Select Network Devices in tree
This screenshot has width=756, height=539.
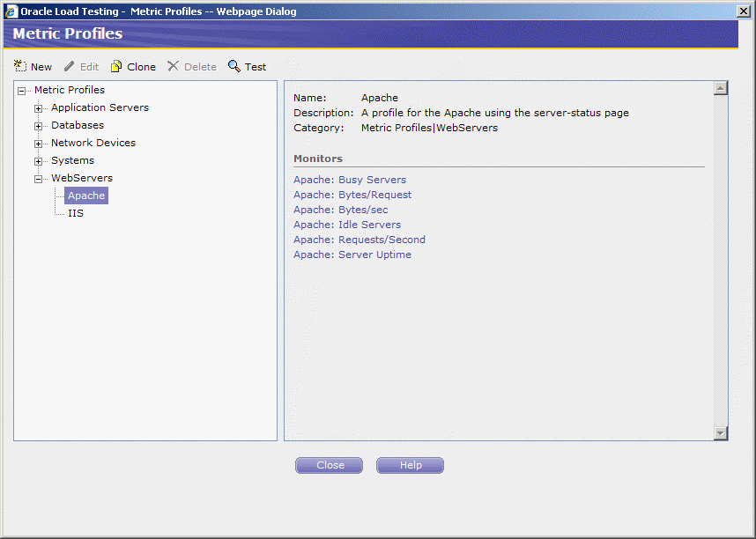(x=93, y=143)
